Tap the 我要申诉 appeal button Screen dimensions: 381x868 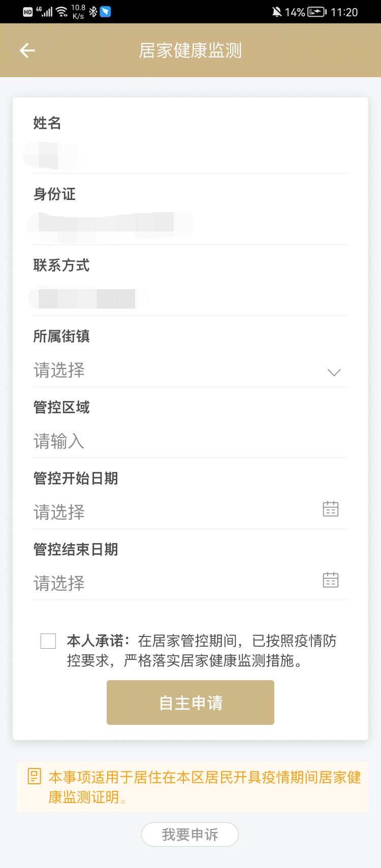tap(190, 834)
